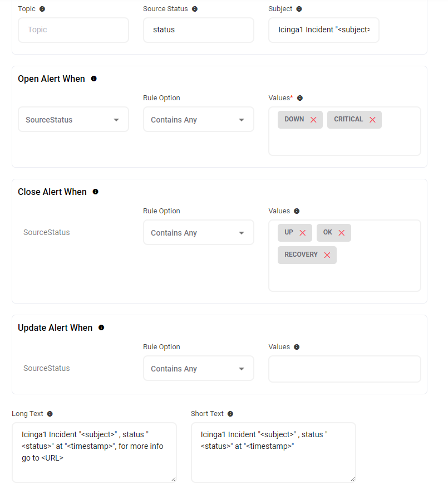Open Rule Option dropdown under Update Alert When
Image resolution: width=448 pixels, height=489 pixels.
tap(198, 369)
